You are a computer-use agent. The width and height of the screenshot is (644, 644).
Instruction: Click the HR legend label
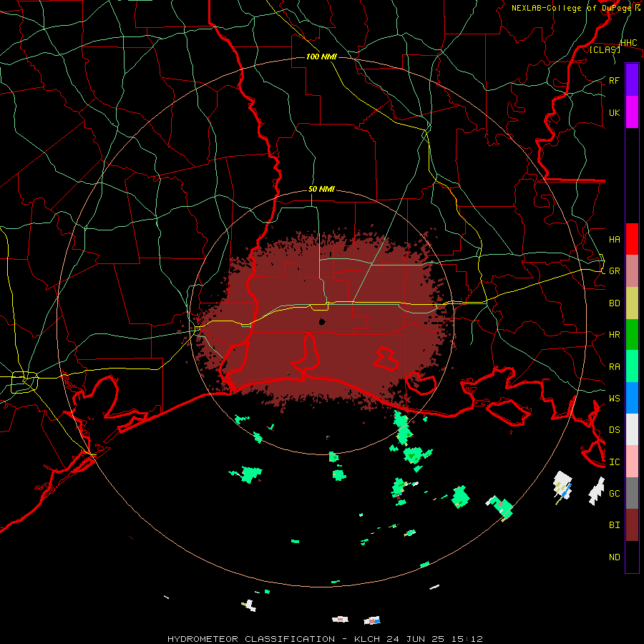point(615,335)
